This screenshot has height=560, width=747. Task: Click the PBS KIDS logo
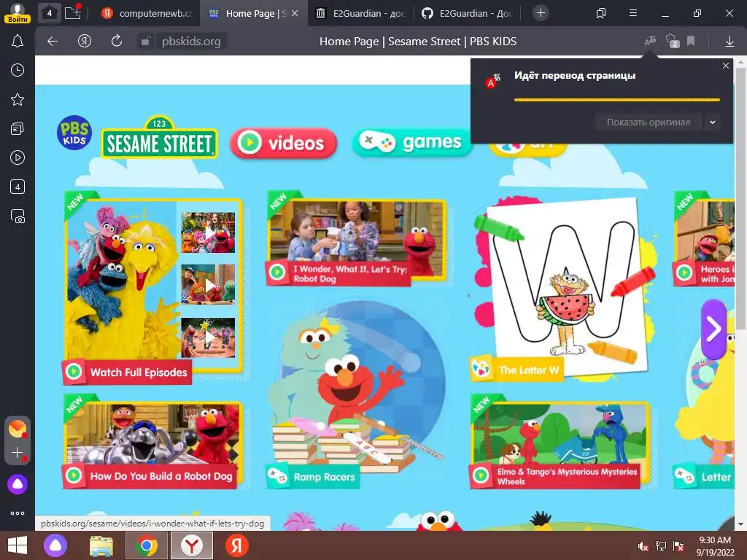tap(74, 133)
